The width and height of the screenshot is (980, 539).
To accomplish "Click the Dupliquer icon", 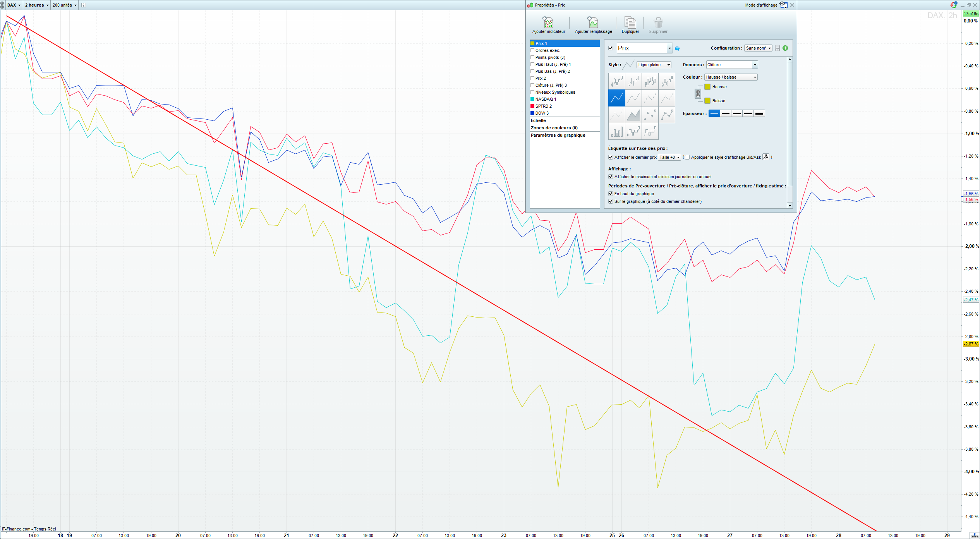I will (630, 22).
